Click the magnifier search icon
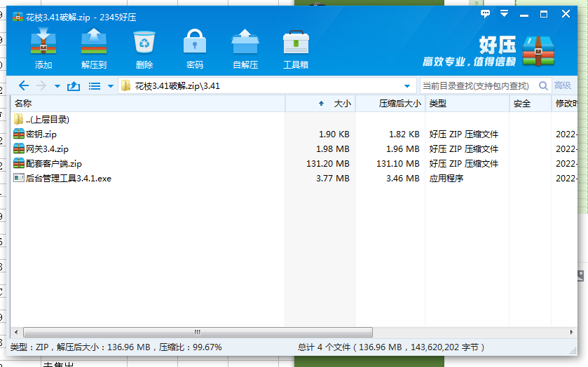 (543, 86)
